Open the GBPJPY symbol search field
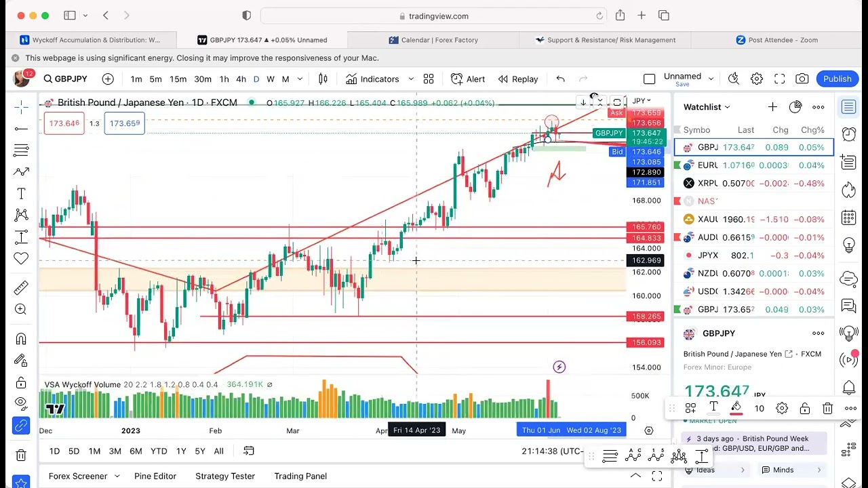 click(x=64, y=79)
